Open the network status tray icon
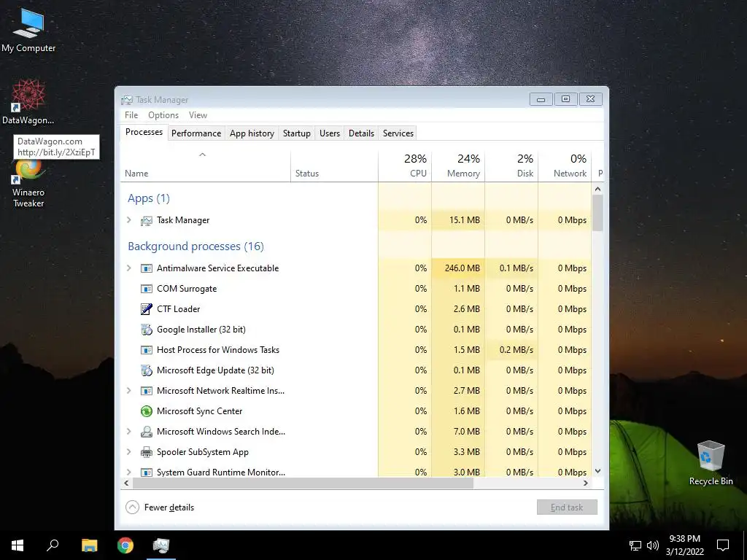 (635, 545)
